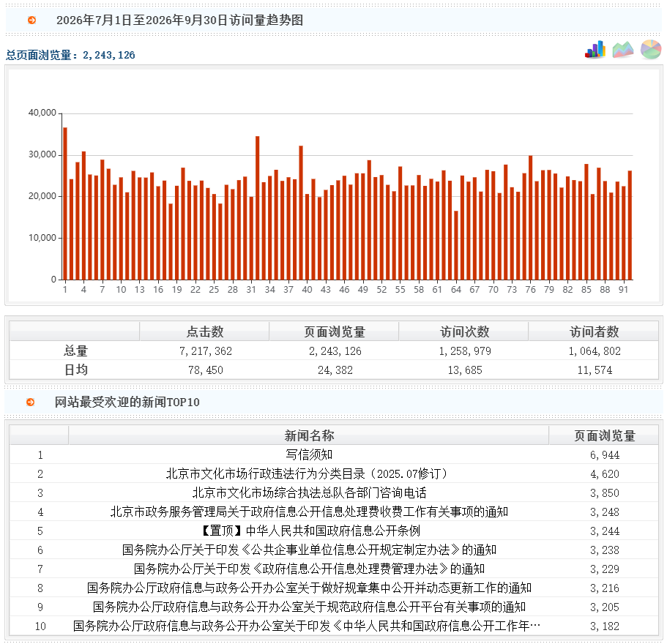Click the 访问者数 column header
Image resolution: width=667 pixels, height=644 pixels.
point(595,332)
